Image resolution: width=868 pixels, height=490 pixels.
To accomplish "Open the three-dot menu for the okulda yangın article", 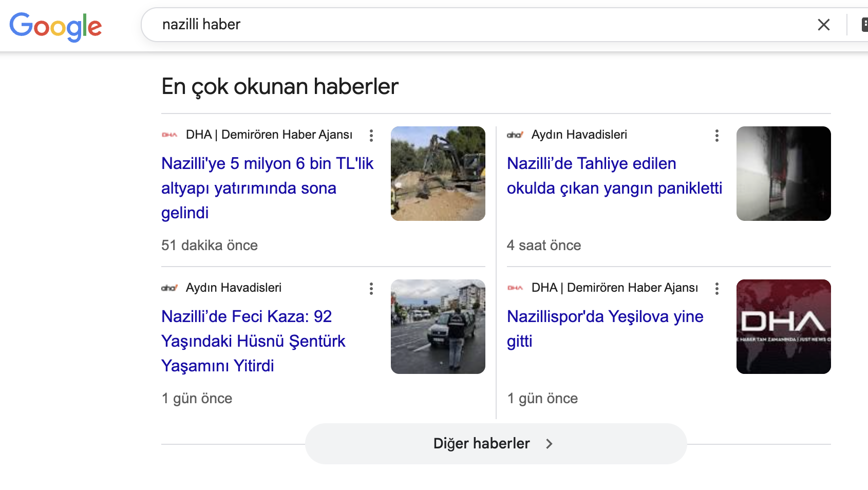I will point(717,136).
